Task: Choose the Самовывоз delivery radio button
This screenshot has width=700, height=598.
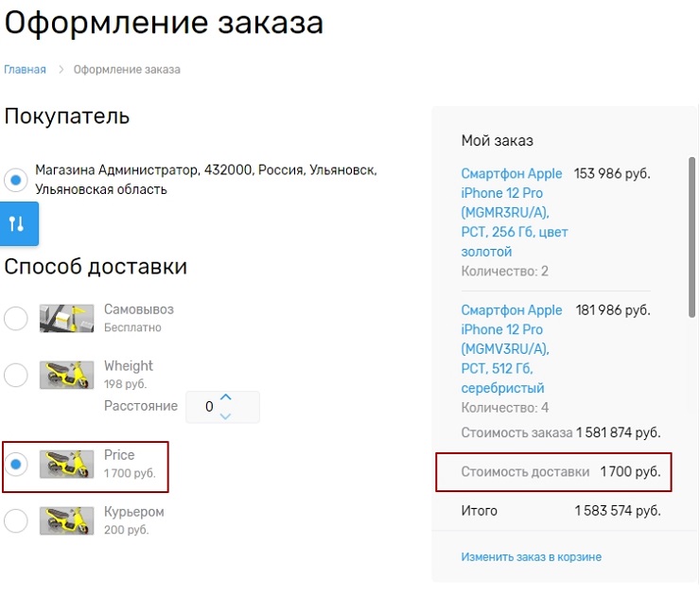Action: (x=16, y=319)
